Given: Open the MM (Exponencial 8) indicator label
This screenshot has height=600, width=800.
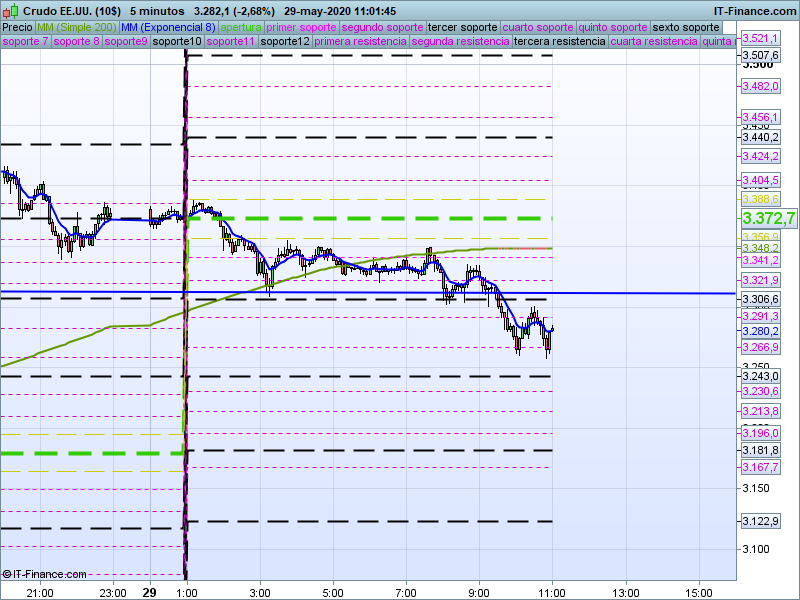Looking at the screenshot, I should pos(168,28).
